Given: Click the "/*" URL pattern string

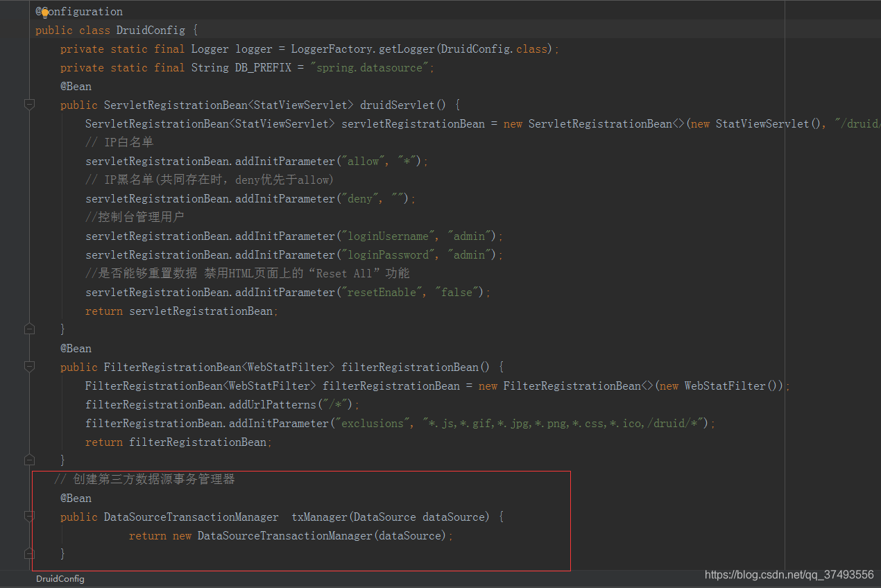Looking at the screenshot, I should click(335, 405).
